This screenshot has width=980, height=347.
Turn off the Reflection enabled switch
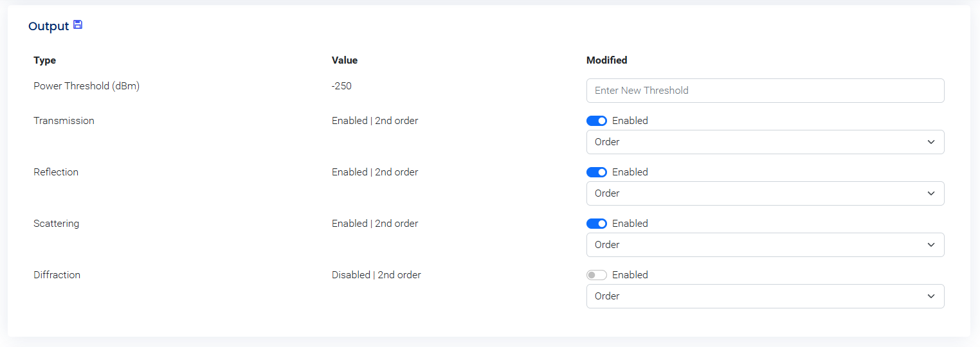(x=597, y=172)
